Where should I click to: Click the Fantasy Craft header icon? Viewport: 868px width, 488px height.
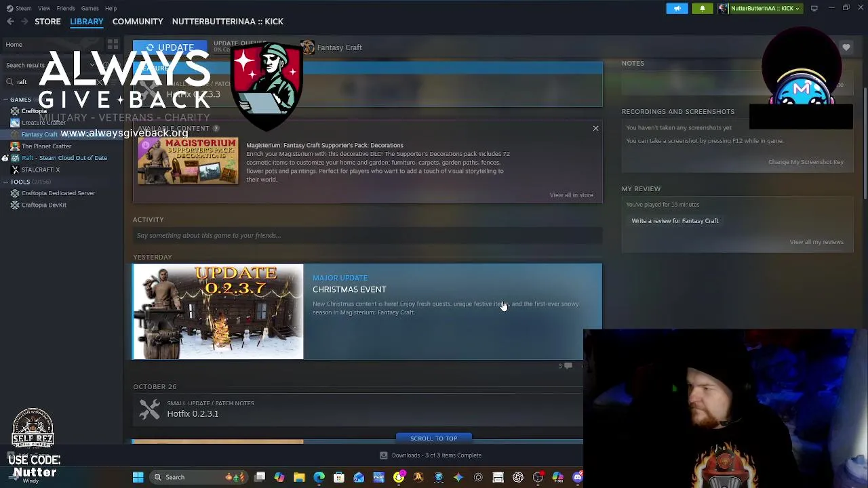(307, 47)
